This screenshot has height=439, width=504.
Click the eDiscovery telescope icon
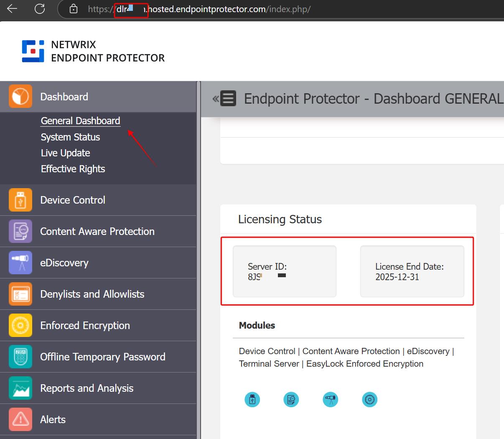pyautogui.click(x=20, y=263)
